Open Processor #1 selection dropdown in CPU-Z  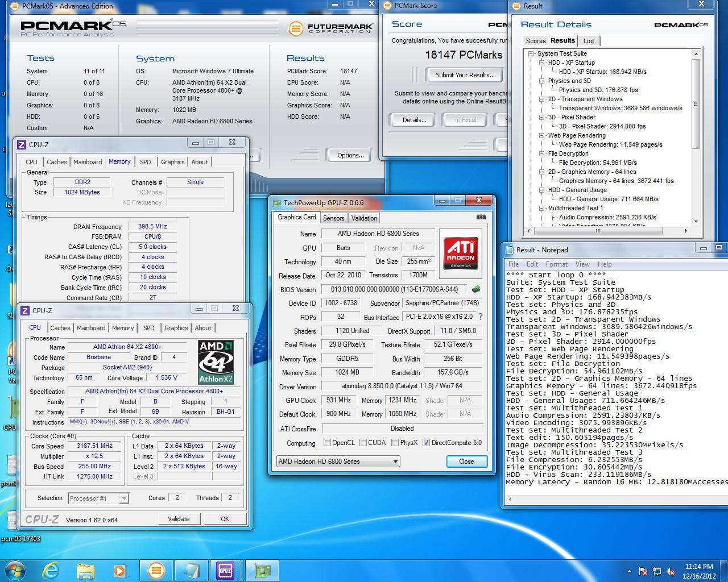click(98, 498)
